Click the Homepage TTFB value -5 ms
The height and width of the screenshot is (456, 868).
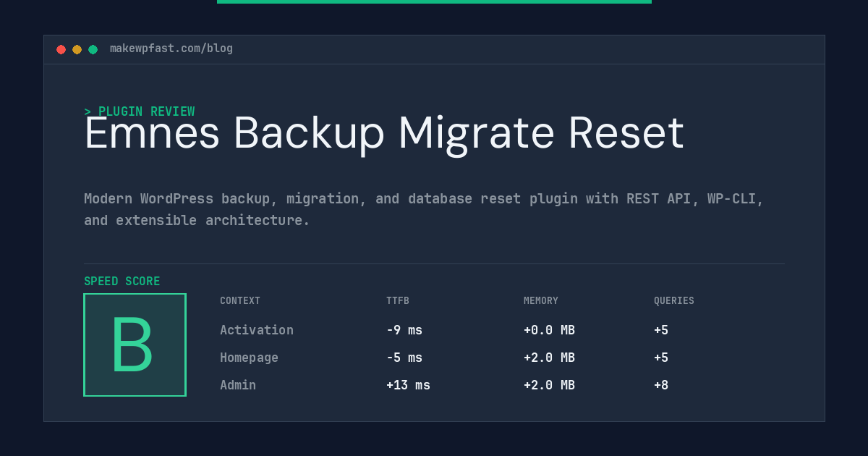pyautogui.click(x=404, y=358)
